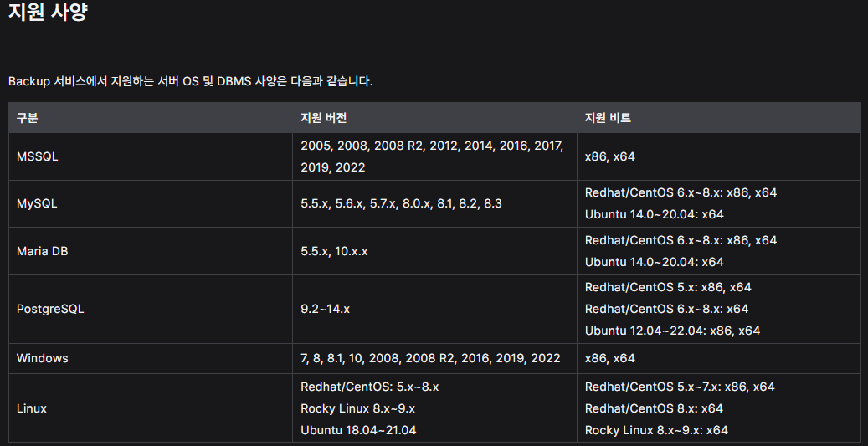Viewport: 868px width, 446px height.
Task: Click the MSSQL 'x86, x64' cell
Action: 610,156
